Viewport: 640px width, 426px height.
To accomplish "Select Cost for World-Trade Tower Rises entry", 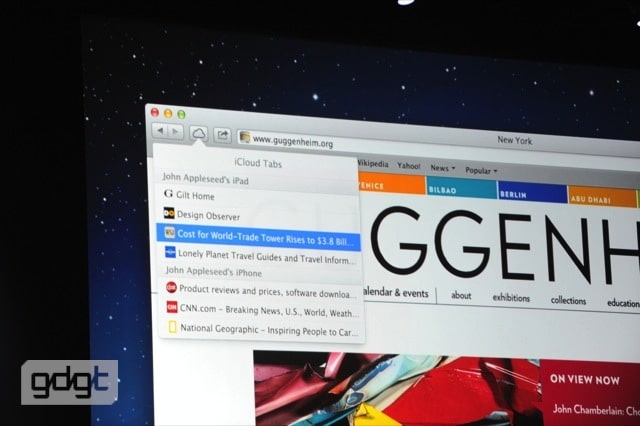I will coord(258,237).
